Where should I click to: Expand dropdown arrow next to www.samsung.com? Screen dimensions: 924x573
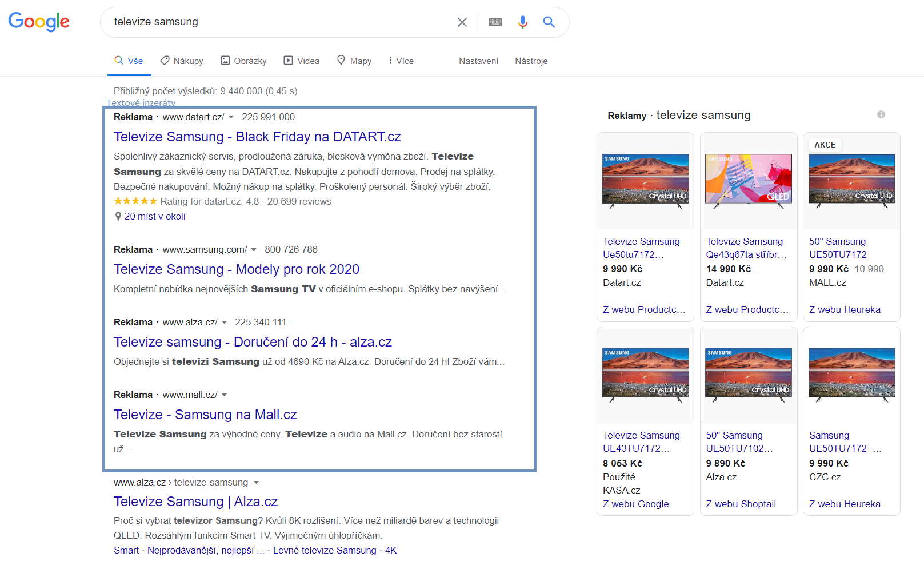click(254, 250)
